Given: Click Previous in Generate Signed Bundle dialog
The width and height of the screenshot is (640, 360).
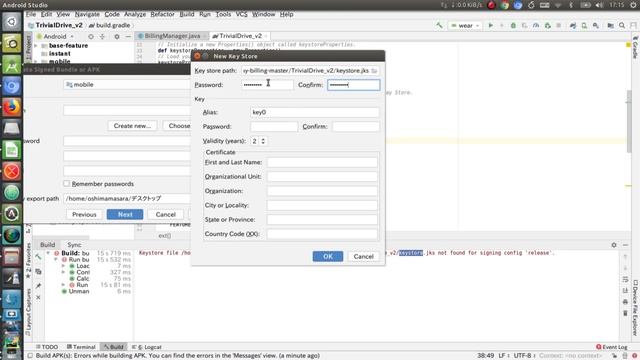Looking at the screenshot, I should tap(84, 214).
